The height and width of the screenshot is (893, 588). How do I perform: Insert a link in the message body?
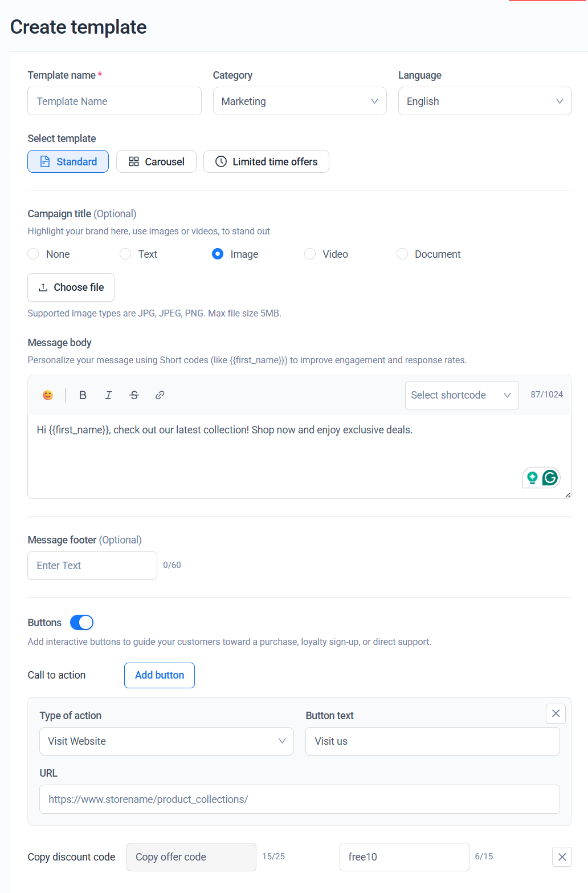pyautogui.click(x=160, y=395)
